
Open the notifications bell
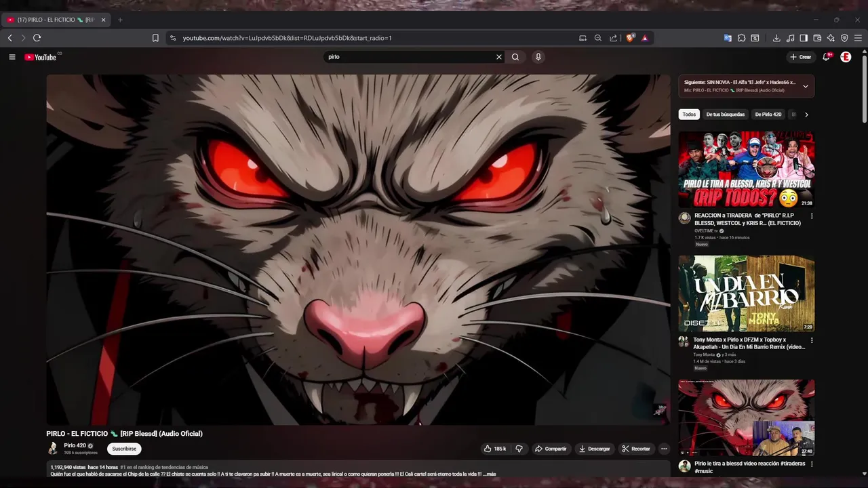(826, 57)
